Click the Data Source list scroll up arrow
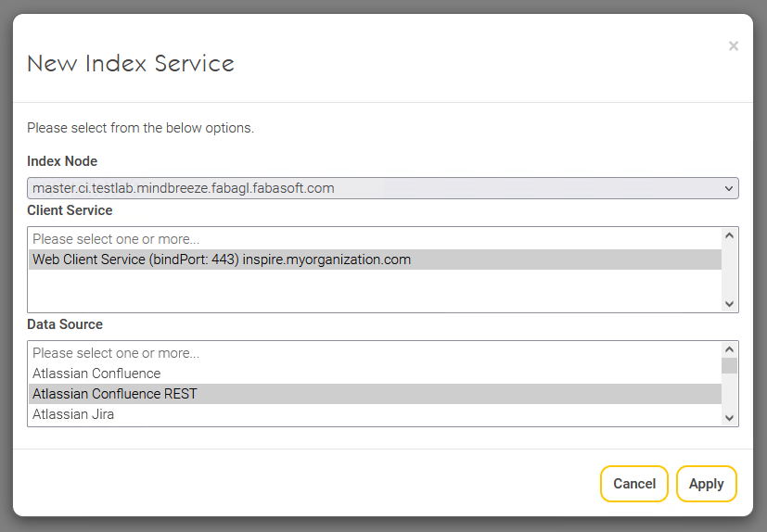Image resolution: width=767 pixels, height=532 pixels. (729, 349)
